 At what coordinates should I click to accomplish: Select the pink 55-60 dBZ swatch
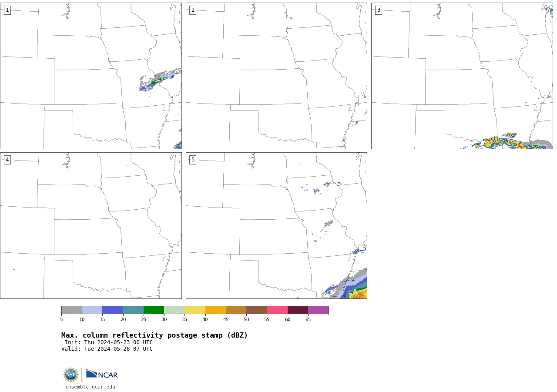[x=277, y=310]
